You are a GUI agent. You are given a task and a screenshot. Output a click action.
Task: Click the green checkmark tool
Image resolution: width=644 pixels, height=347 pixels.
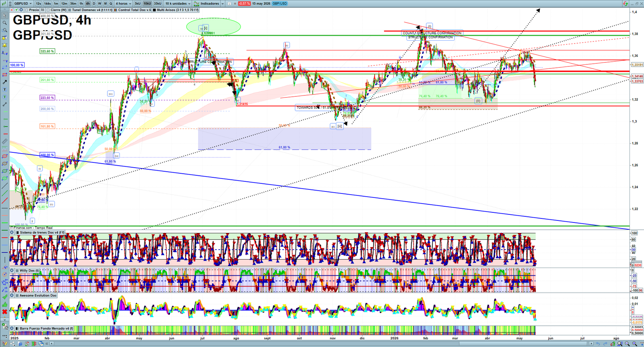click(5, 297)
